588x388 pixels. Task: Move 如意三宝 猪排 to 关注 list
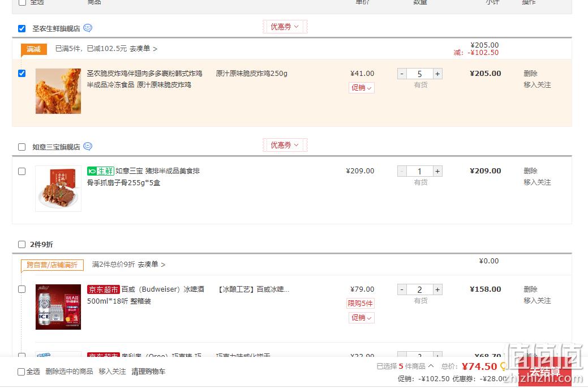pyautogui.click(x=537, y=182)
